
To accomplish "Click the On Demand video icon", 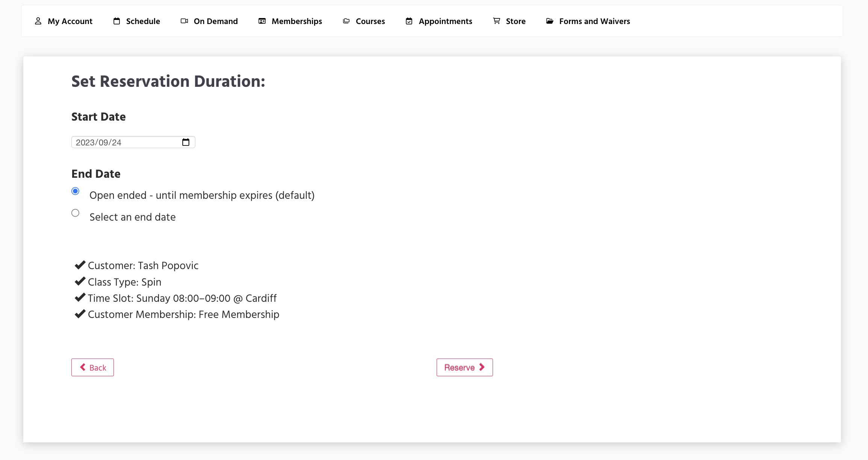I will point(184,21).
